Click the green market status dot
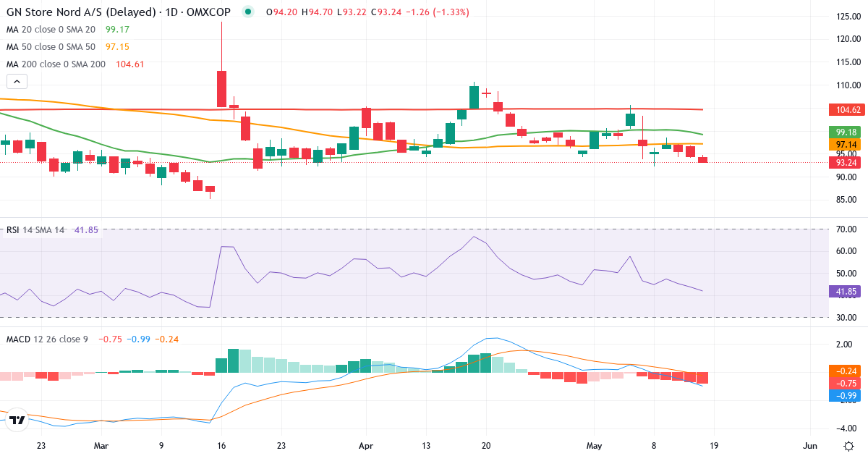 click(x=249, y=12)
